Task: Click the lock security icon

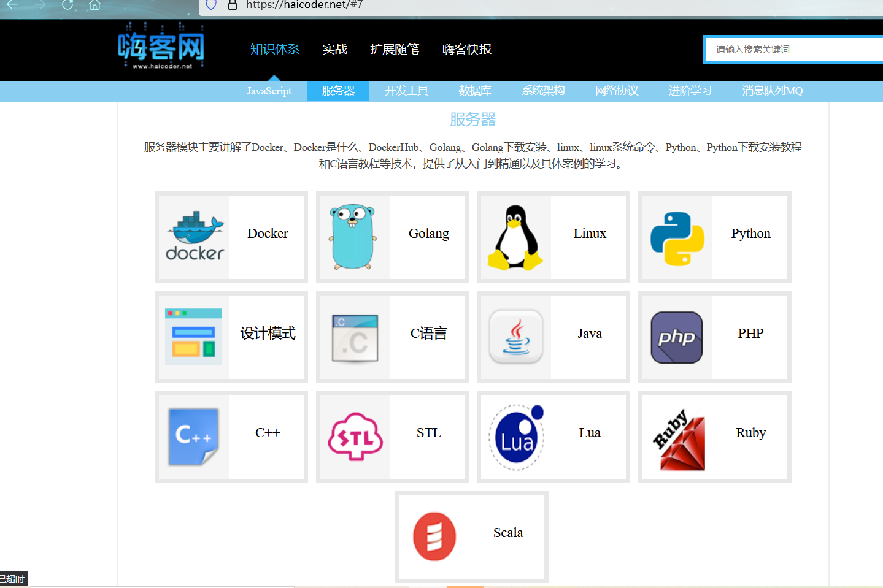Action: tap(233, 5)
